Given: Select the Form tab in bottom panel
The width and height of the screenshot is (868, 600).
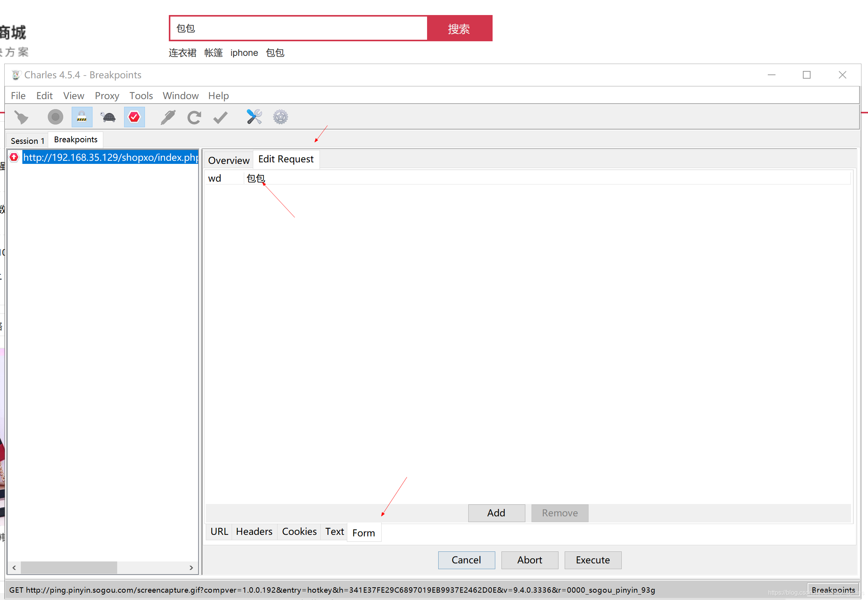Looking at the screenshot, I should tap(363, 533).
